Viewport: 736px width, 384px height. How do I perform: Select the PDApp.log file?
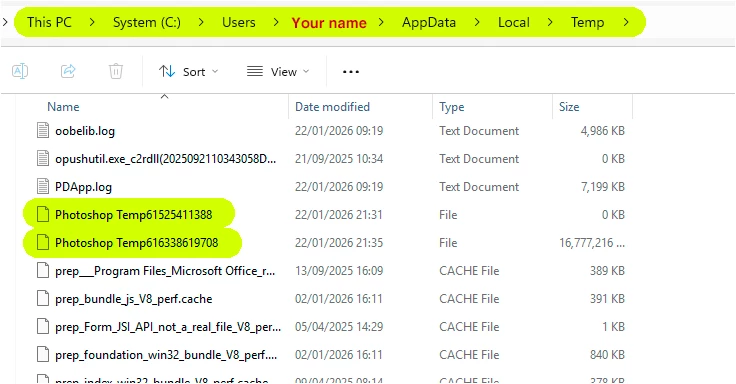(84, 187)
